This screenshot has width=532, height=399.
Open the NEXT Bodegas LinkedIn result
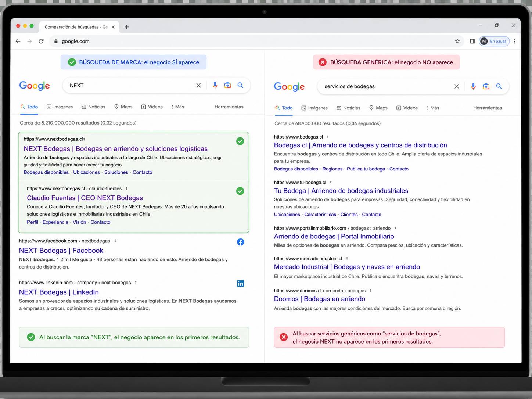59,292
